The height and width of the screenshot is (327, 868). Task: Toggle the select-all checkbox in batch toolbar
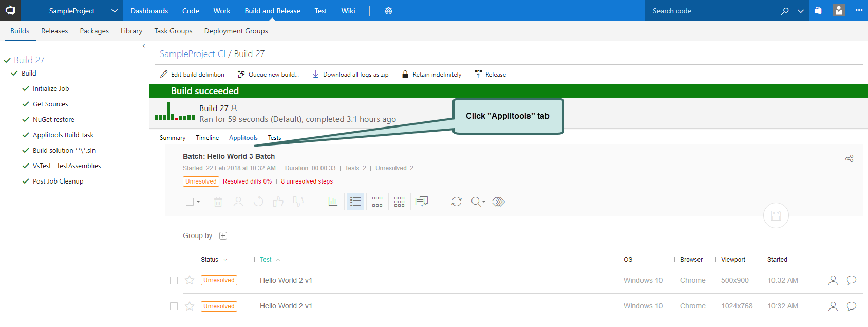(190, 202)
